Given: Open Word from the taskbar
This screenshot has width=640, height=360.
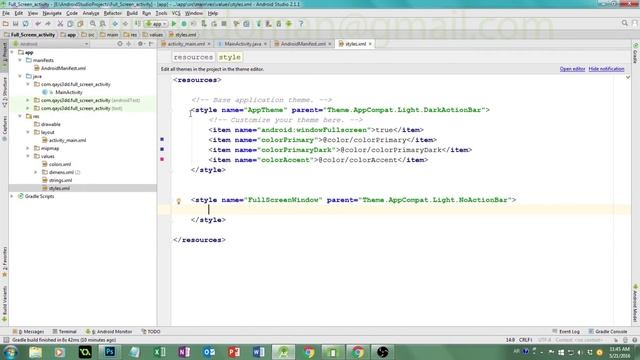Looking at the screenshot, I should pos(258,352).
